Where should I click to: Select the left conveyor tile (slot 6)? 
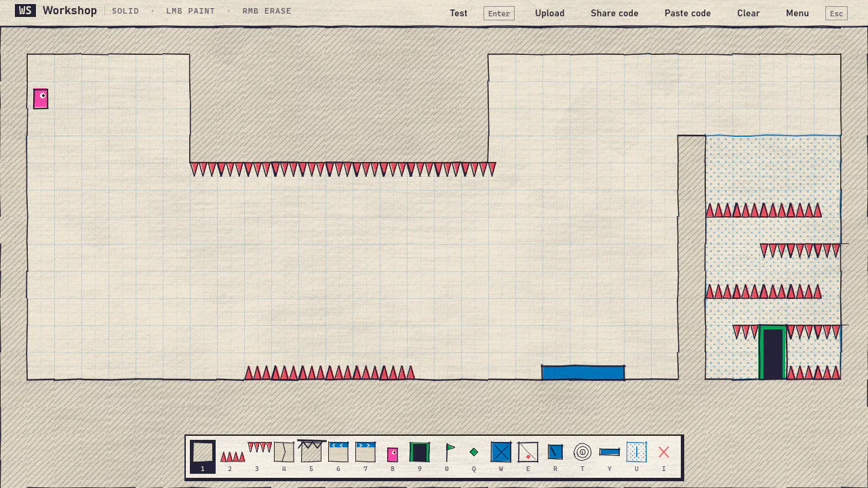click(338, 452)
